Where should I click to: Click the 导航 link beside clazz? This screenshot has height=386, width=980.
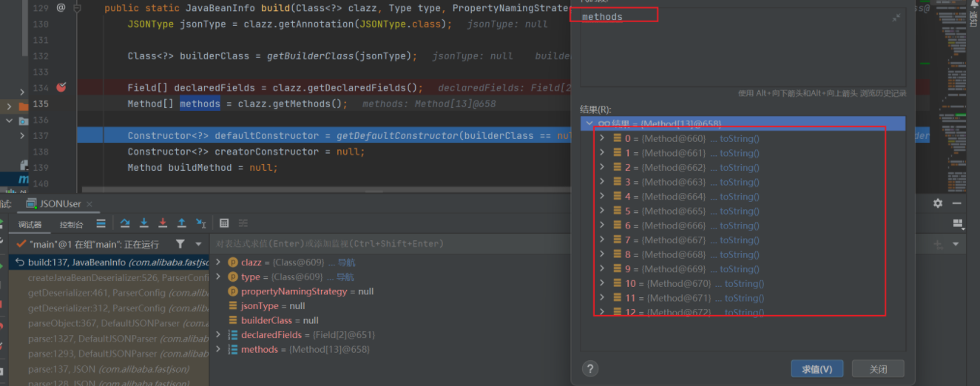tap(345, 263)
